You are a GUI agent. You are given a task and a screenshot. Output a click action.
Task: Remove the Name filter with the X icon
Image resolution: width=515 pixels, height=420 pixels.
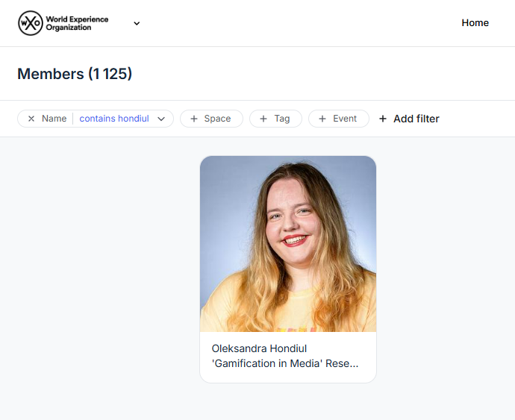[x=31, y=119]
